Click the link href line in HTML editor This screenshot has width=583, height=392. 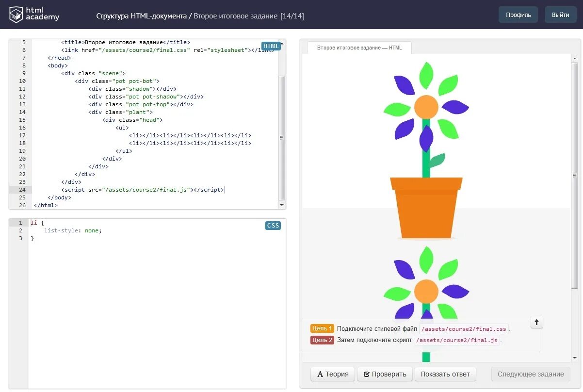click(168, 50)
